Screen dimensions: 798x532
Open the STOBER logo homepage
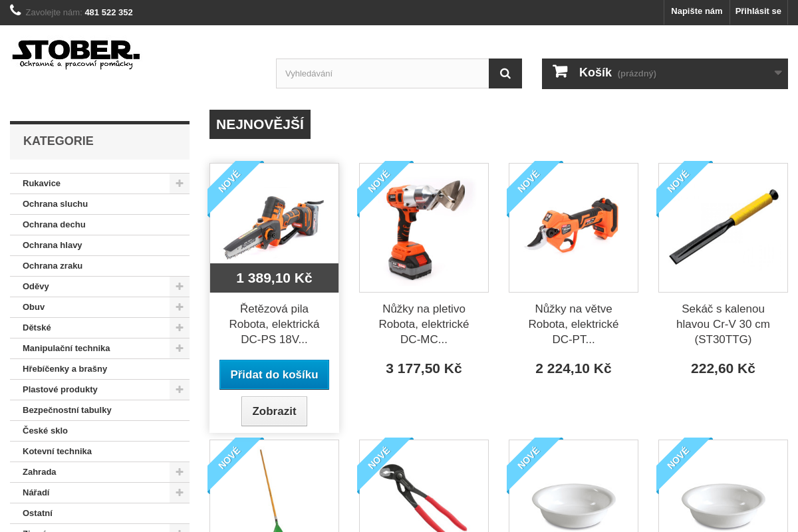76,54
